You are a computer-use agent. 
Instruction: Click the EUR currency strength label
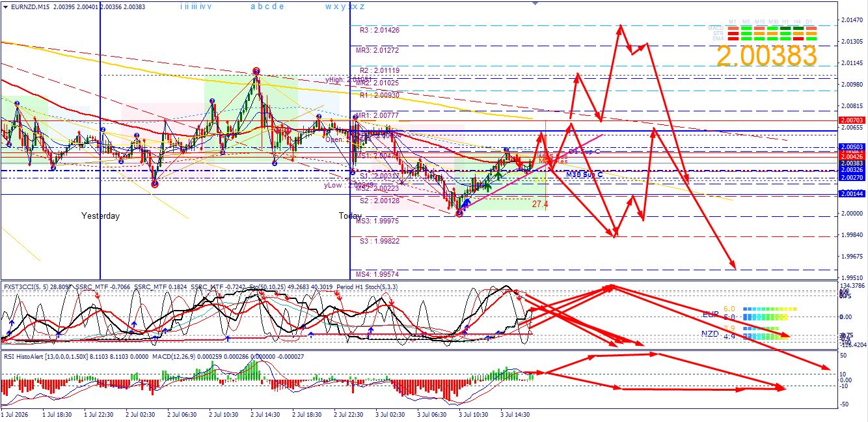711,314
